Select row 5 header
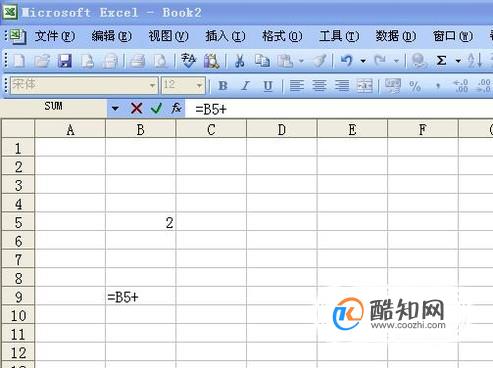Screen dimensions: 493x368 [18, 222]
